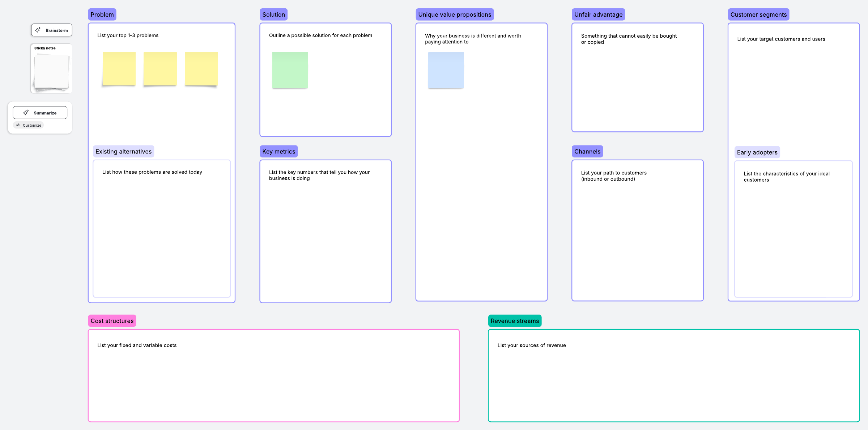Screen dimensions: 868x430
Task: Select the blue sticky note
Action: click(446, 70)
